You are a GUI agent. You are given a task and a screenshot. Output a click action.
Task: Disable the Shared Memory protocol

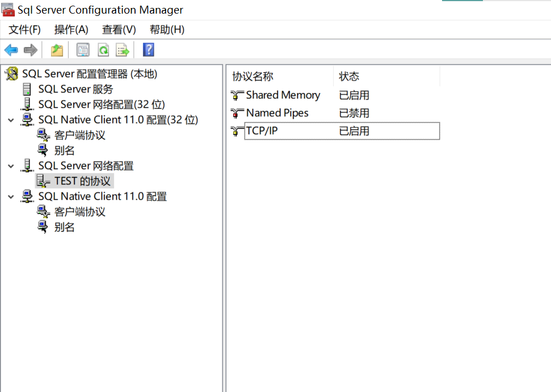(283, 95)
